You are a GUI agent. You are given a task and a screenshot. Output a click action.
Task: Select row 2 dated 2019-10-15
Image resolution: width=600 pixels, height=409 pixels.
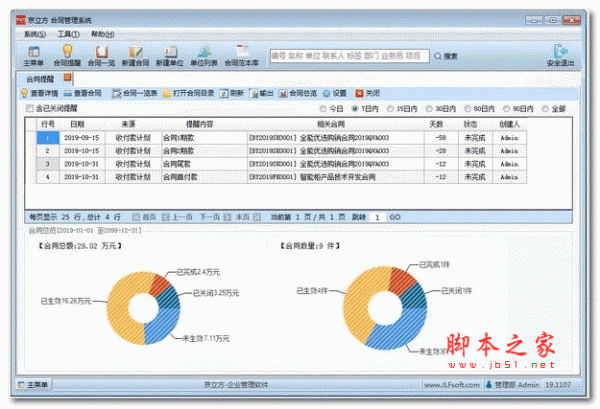tap(281, 151)
